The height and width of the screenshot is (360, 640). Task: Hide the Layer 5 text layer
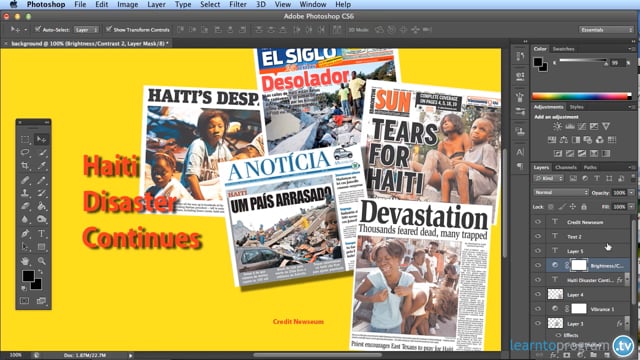[x=538, y=251]
